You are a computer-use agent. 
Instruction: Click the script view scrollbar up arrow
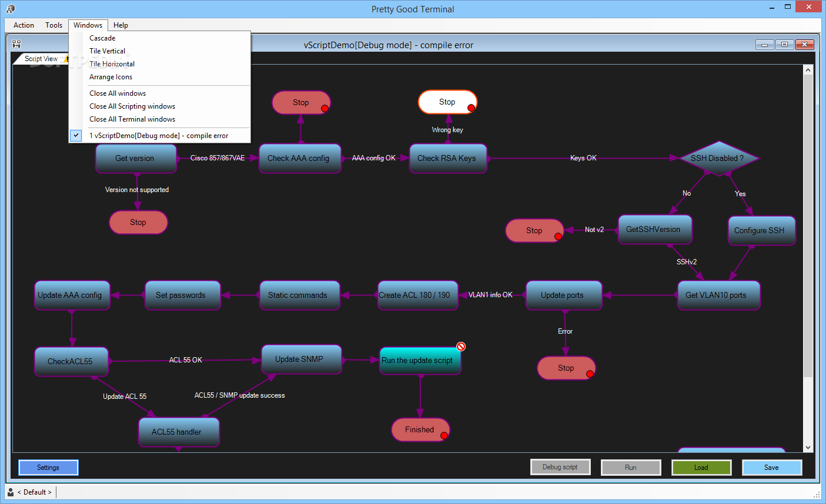(808, 70)
